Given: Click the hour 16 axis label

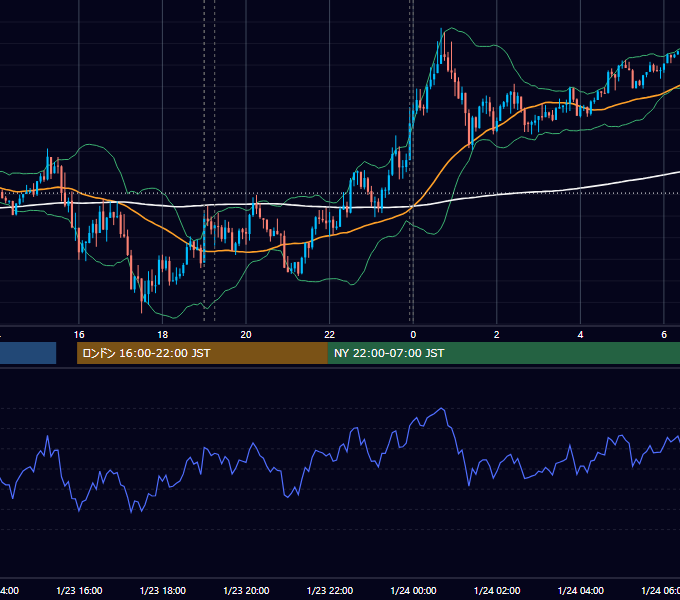Looking at the screenshot, I should click(79, 334).
